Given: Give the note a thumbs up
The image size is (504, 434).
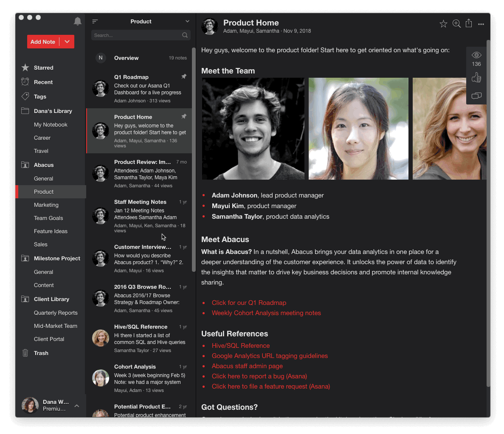Looking at the screenshot, I should coord(476,77).
